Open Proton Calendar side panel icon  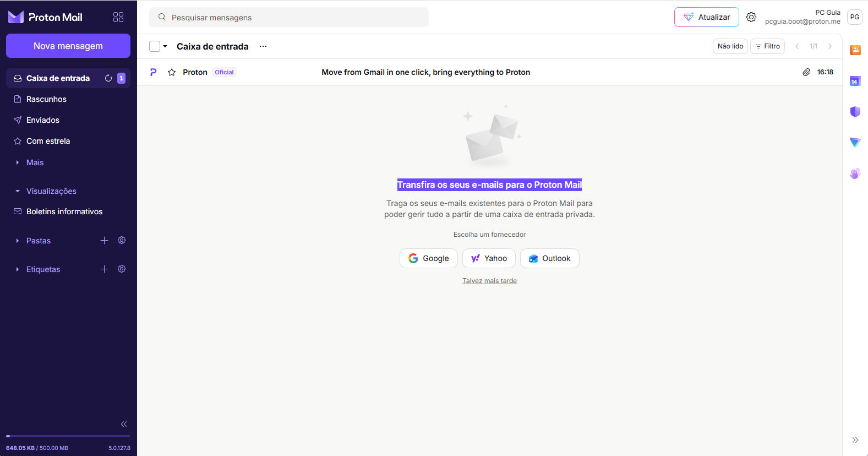tap(855, 81)
